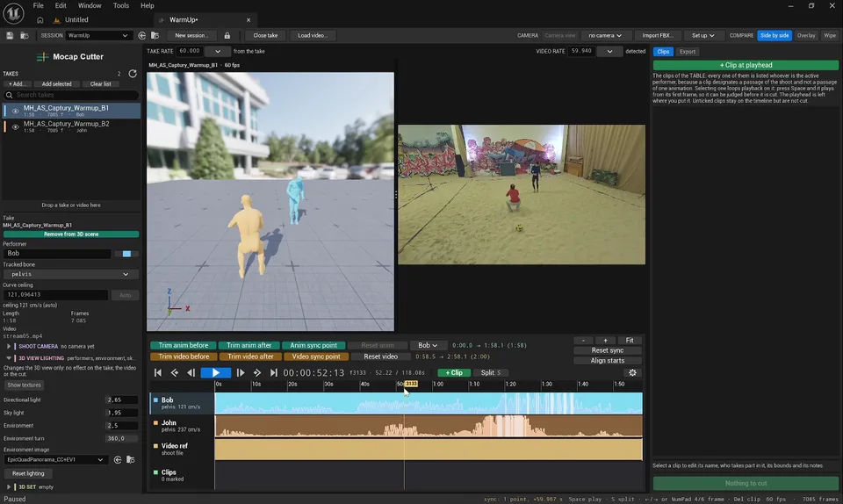Switch compare mode to Overlay
The width and height of the screenshot is (843, 504).
806,35
